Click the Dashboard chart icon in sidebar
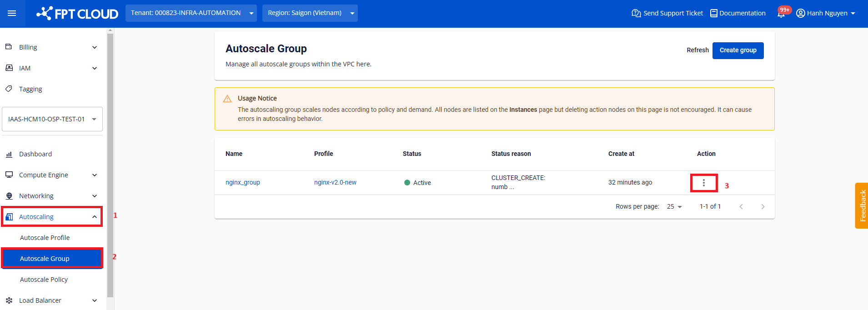The image size is (868, 310). (x=9, y=154)
